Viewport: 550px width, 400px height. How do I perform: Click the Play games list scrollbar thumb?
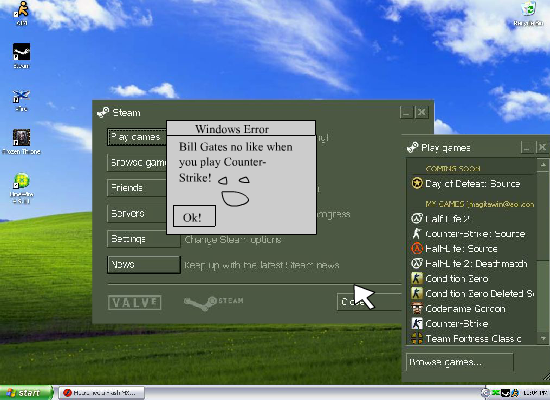tap(543, 216)
